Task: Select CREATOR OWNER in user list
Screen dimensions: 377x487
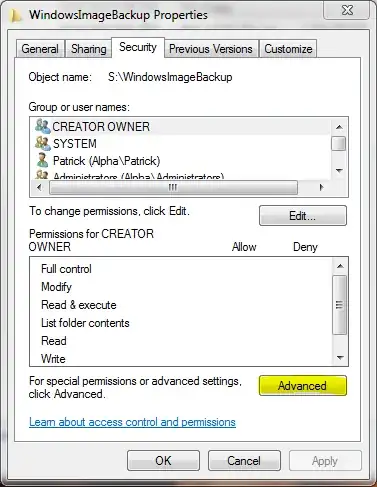Action: point(180,126)
